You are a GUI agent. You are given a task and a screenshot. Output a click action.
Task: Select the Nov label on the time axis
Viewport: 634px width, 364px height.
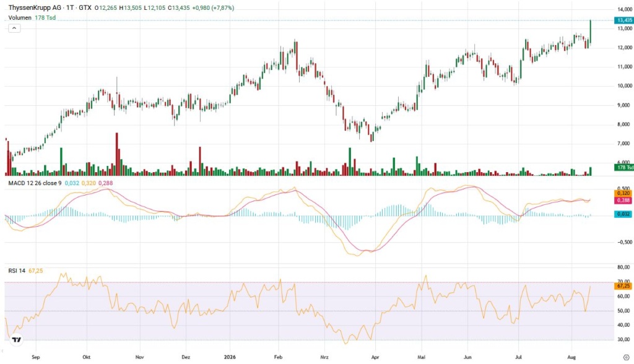139,357
